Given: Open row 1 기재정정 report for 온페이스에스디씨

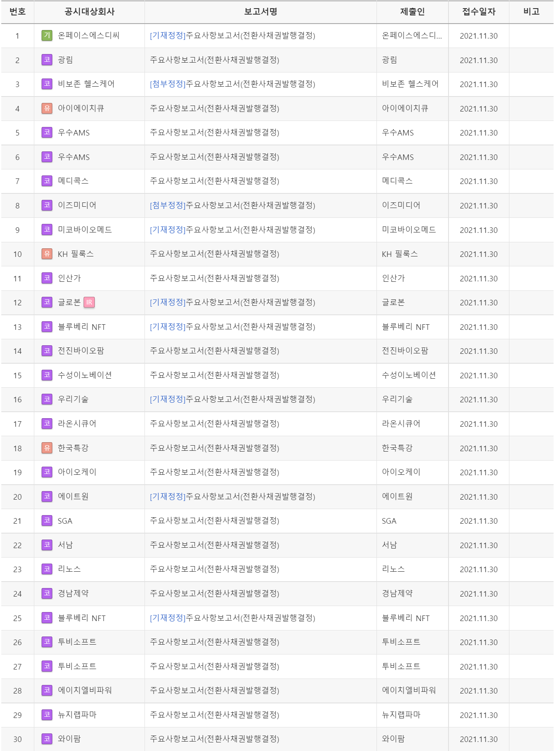Looking at the screenshot, I should coord(232,36).
